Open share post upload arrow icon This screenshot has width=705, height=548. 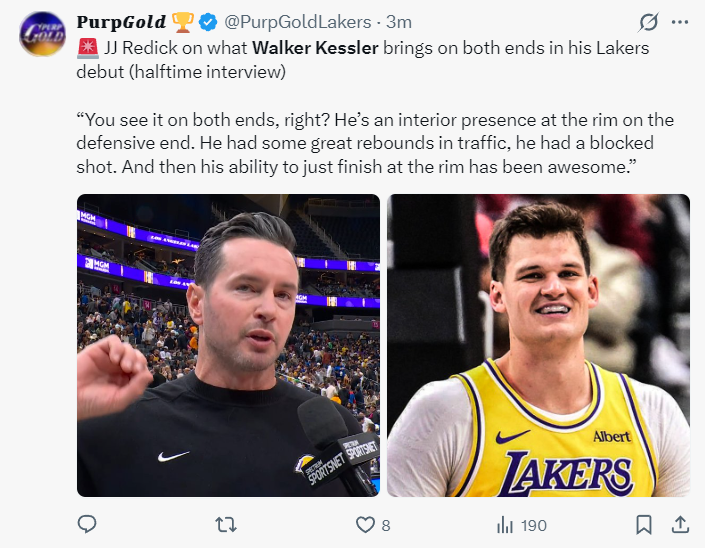(x=680, y=524)
